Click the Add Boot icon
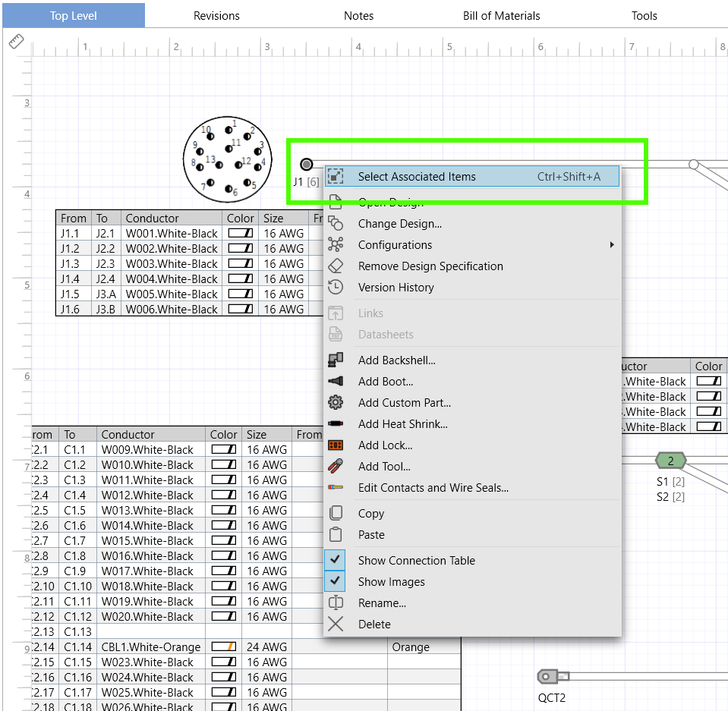Image resolution: width=728 pixels, height=711 pixels. tap(336, 382)
